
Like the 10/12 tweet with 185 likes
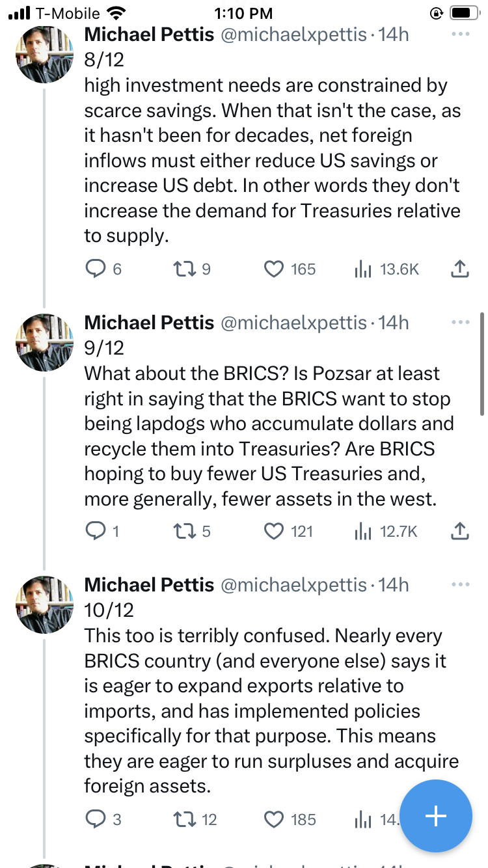274,819
